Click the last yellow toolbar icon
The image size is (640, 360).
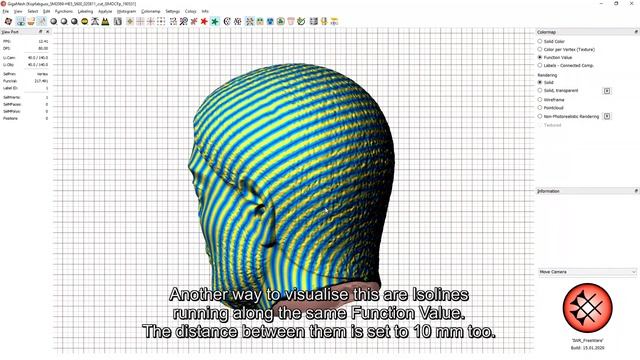[334, 21]
